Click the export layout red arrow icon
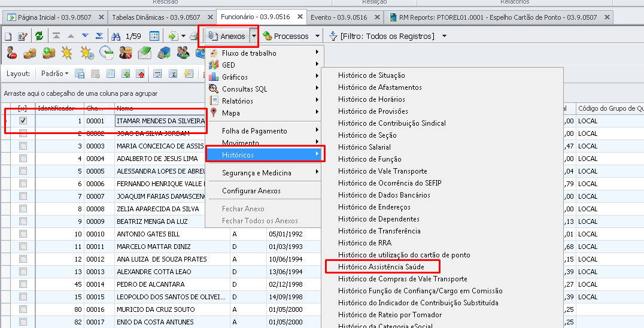The image size is (644, 328). [141, 74]
